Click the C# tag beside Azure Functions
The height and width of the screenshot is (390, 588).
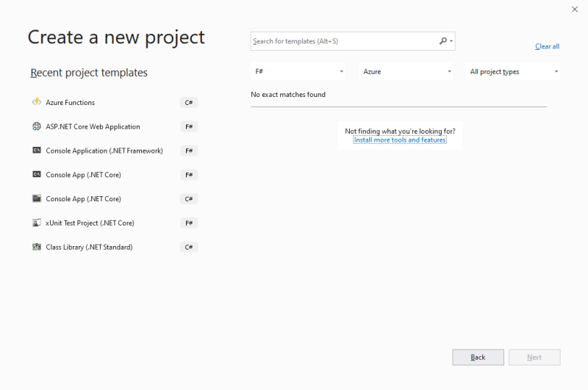click(189, 102)
